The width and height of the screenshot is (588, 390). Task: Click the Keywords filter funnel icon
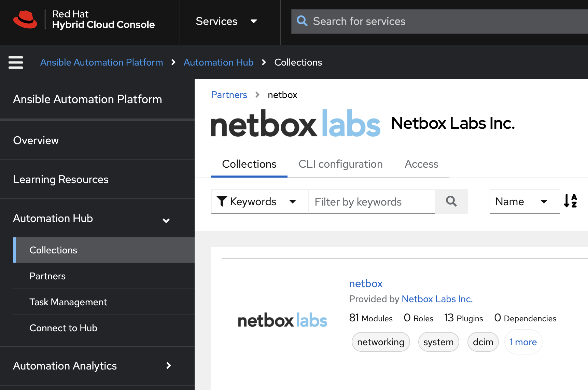click(x=222, y=201)
